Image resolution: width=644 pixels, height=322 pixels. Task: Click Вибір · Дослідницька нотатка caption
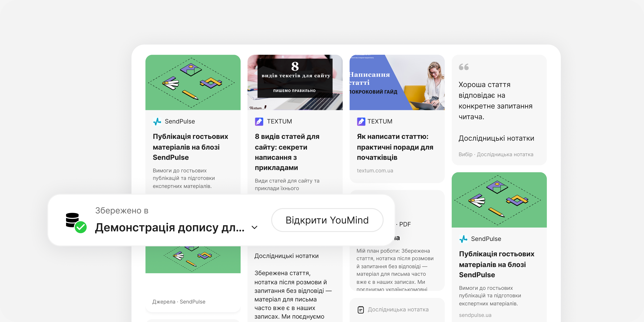[496, 155]
